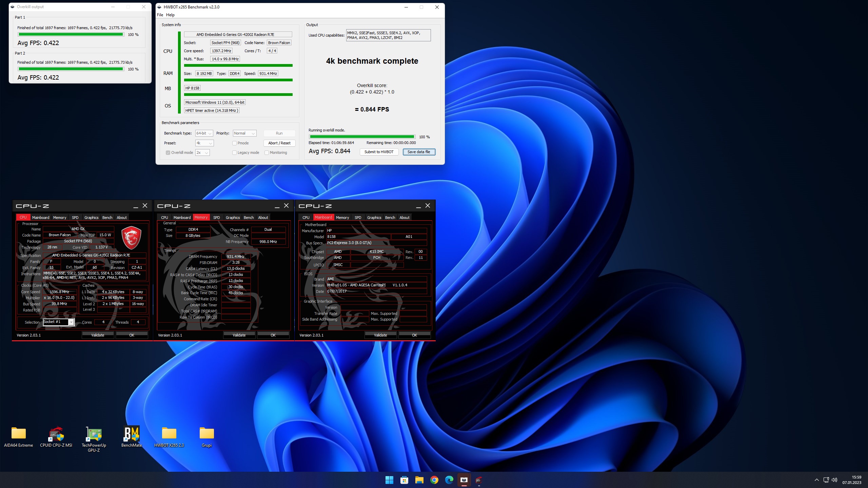
Task: Switch to CPU tab in Mainboard window
Action: coord(306,218)
